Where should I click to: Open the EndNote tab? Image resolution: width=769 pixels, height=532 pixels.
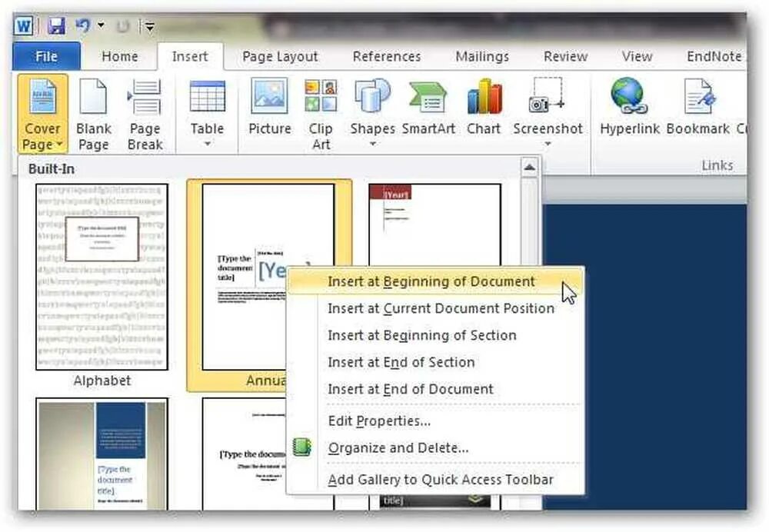pyautogui.click(x=714, y=56)
